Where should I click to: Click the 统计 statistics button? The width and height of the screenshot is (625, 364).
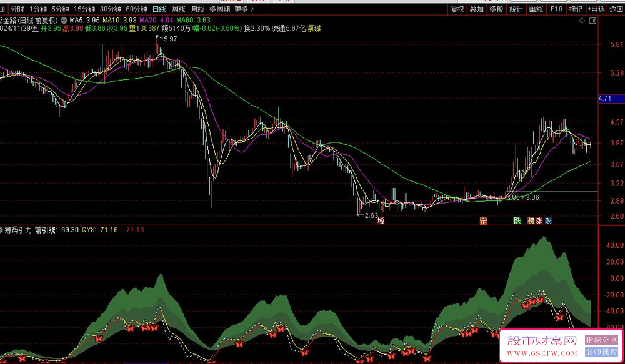click(x=516, y=9)
